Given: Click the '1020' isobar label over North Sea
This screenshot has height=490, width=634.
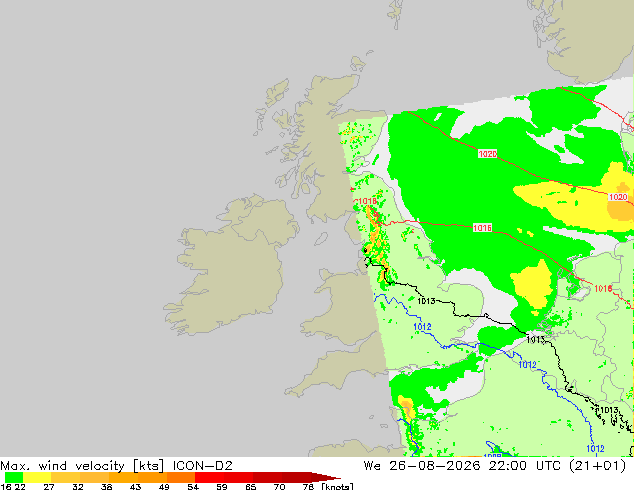Looking at the screenshot, I should click(487, 154).
